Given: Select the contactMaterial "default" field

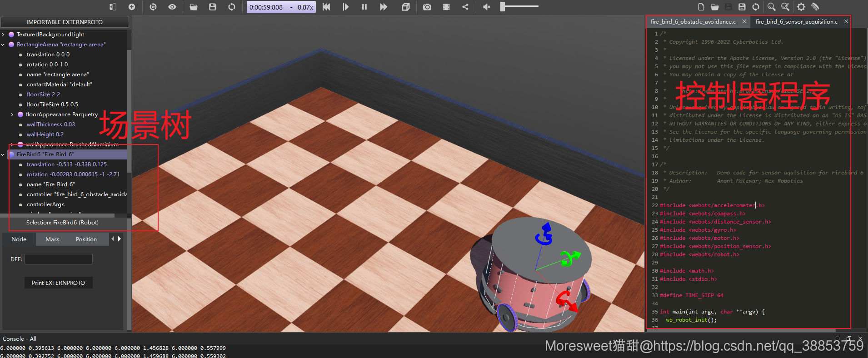Looking at the screenshot, I should [59, 85].
